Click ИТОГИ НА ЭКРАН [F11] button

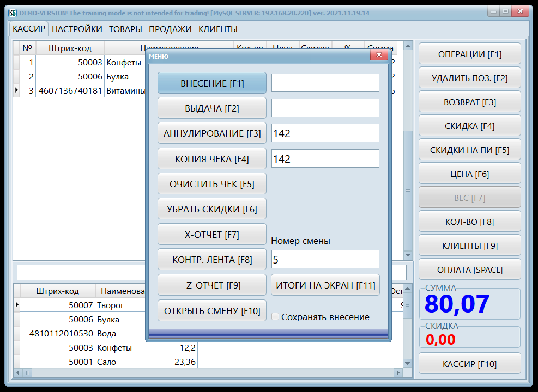(x=325, y=285)
